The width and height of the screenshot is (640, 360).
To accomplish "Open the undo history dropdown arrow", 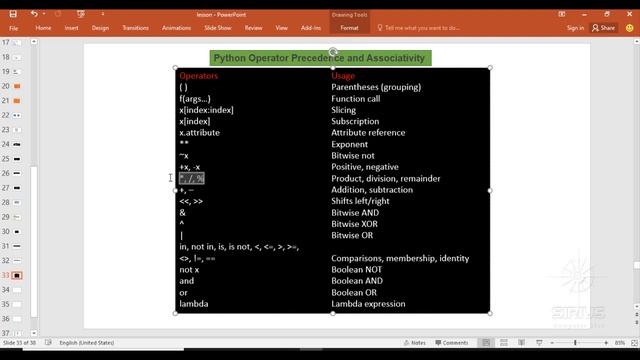I will 44,14.
